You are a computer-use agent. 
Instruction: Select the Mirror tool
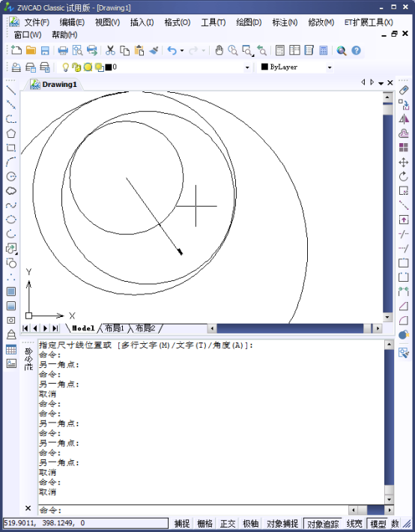click(404, 119)
